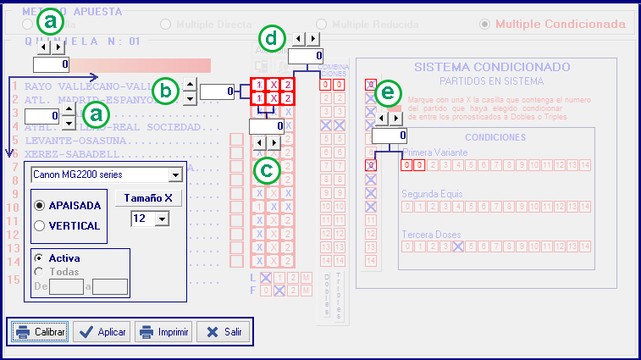Click the Tamaño X label button
This screenshot has height=360, width=641.
coord(148,198)
